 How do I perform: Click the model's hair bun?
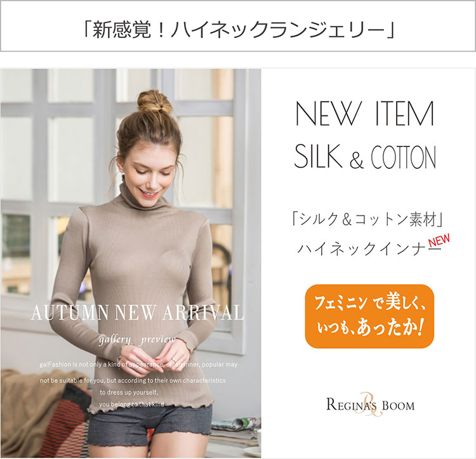[x=154, y=101]
